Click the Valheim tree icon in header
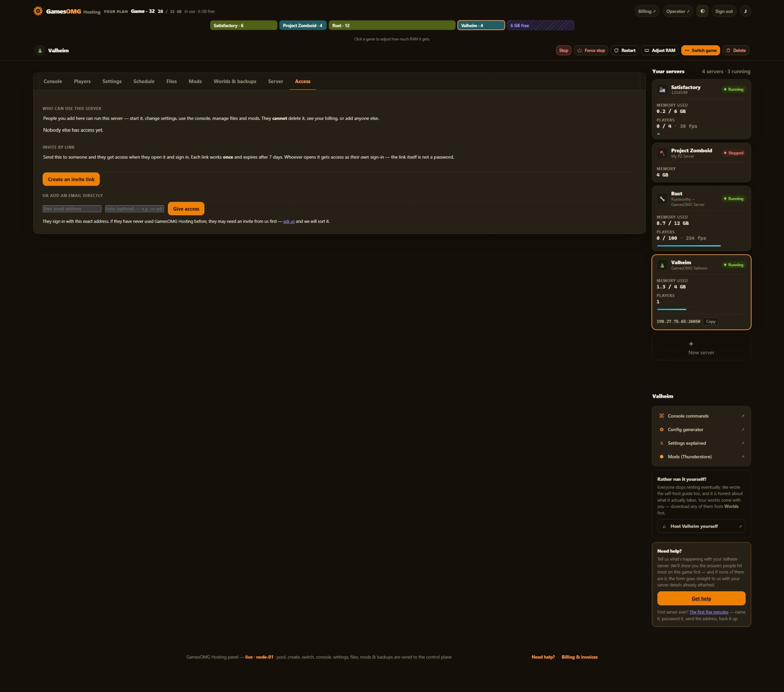Screen dimensions: 784x692 [40, 50]
